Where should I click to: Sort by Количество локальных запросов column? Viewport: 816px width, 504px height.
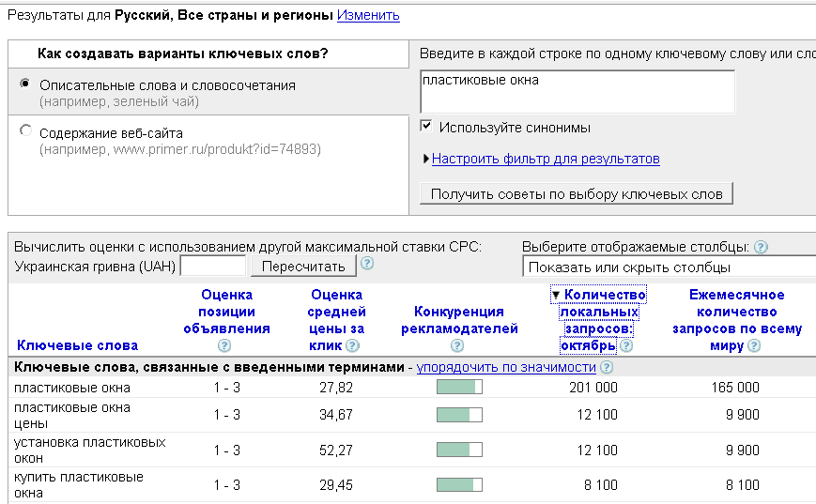(605, 312)
